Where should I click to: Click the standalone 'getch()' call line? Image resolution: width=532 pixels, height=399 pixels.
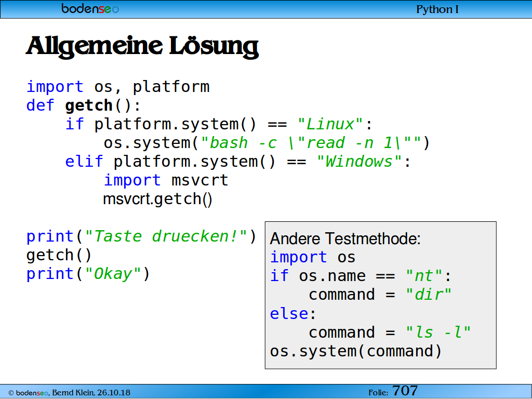59,255
